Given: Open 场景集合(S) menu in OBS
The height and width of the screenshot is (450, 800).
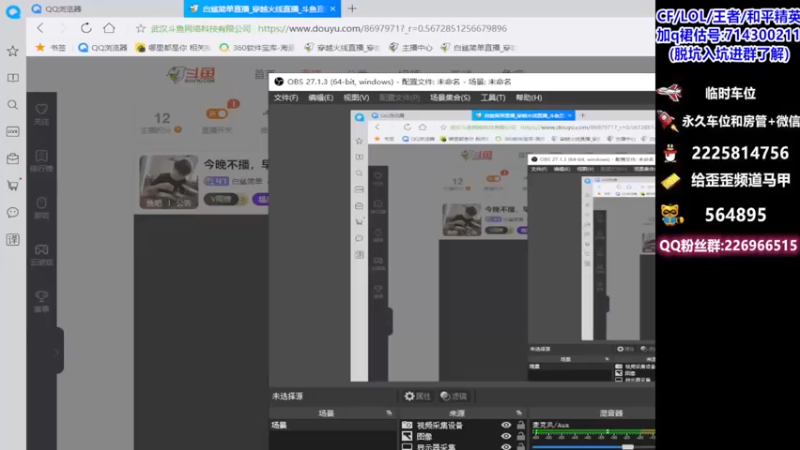Looking at the screenshot, I should coord(449,97).
